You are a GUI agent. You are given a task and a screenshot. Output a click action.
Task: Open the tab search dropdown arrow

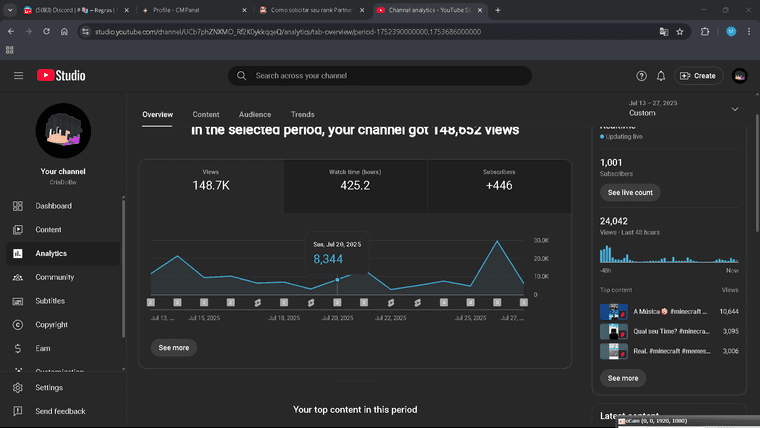point(10,10)
